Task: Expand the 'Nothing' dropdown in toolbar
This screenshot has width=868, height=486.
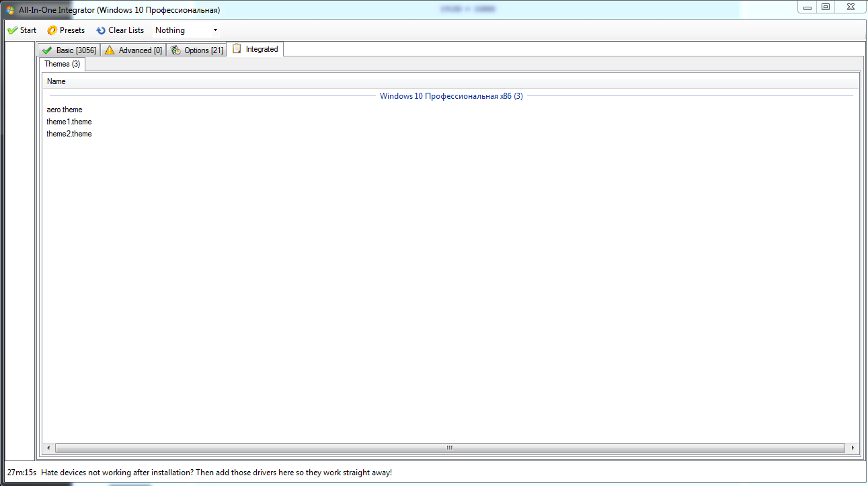Action: click(x=215, y=30)
